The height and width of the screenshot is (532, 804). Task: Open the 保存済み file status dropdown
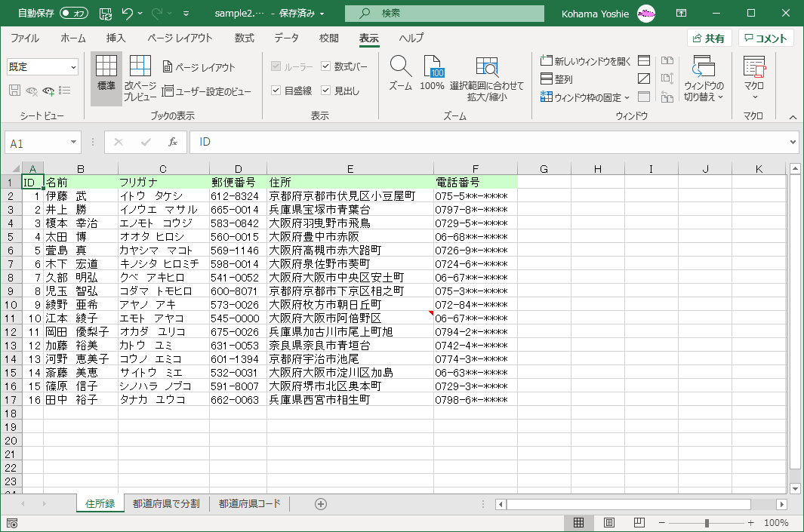322,14
